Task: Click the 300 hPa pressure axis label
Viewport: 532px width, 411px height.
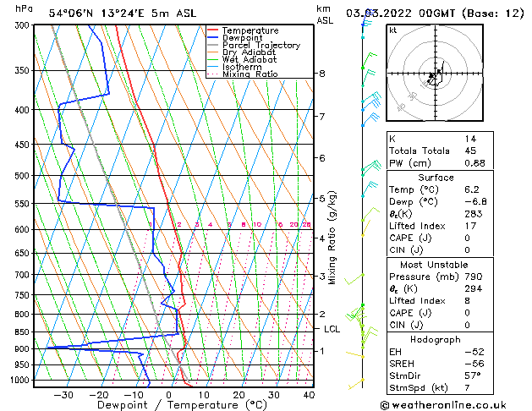Action: pos(24,25)
